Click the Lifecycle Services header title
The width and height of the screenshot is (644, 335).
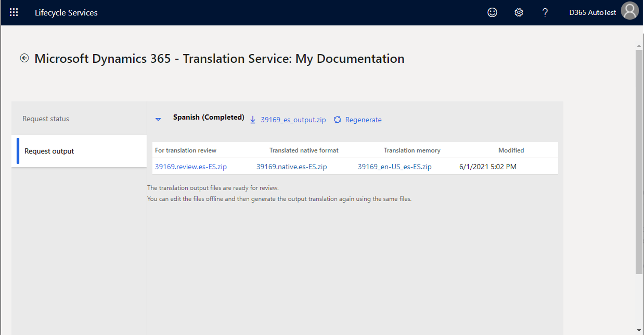(x=66, y=13)
